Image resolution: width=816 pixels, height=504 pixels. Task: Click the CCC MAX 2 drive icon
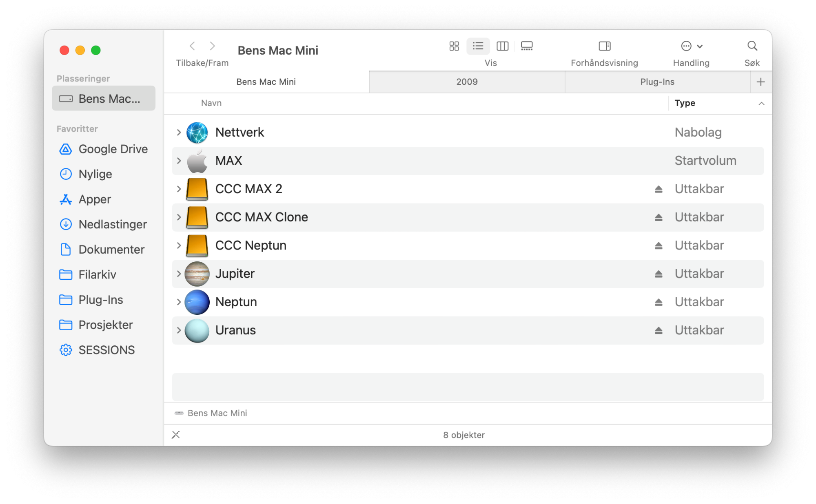[x=197, y=189]
